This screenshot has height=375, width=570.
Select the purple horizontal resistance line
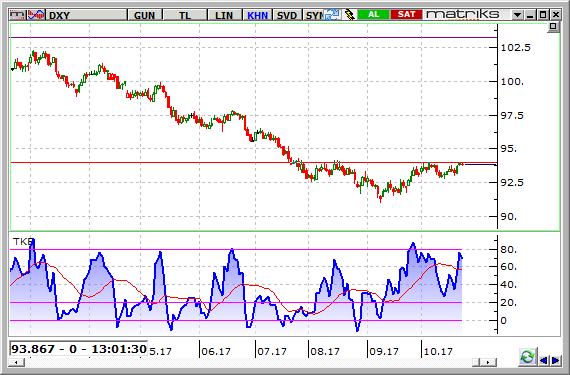click(254, 37)
